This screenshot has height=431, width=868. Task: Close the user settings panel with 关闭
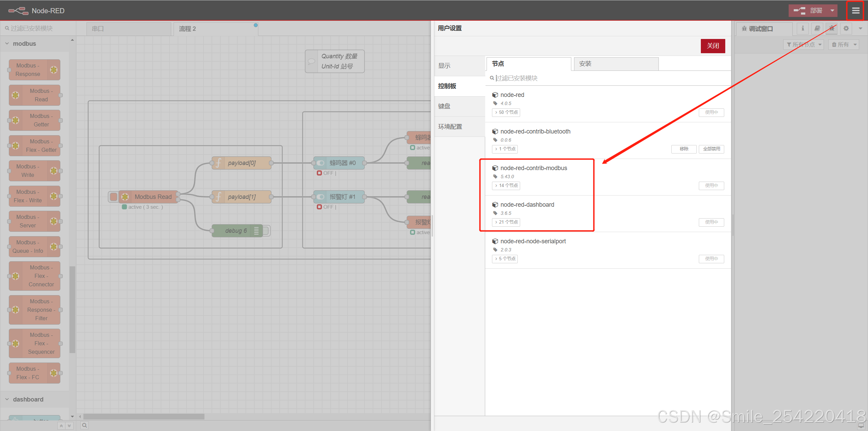[713, 46]
